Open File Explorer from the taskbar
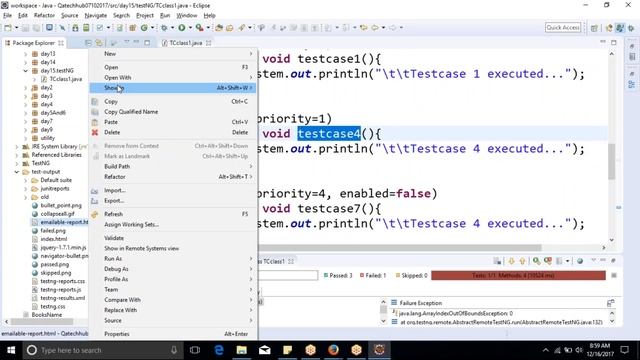640x360 pixels. tap(242, 350)
